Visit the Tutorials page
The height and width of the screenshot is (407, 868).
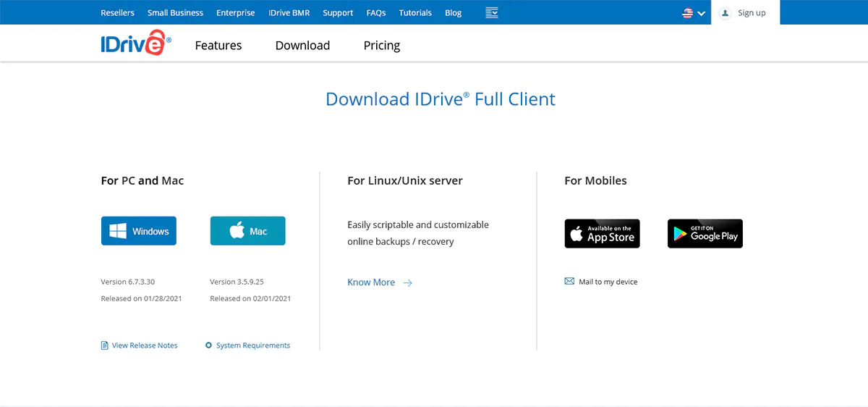pyautogui.click(x=415, y=12)
